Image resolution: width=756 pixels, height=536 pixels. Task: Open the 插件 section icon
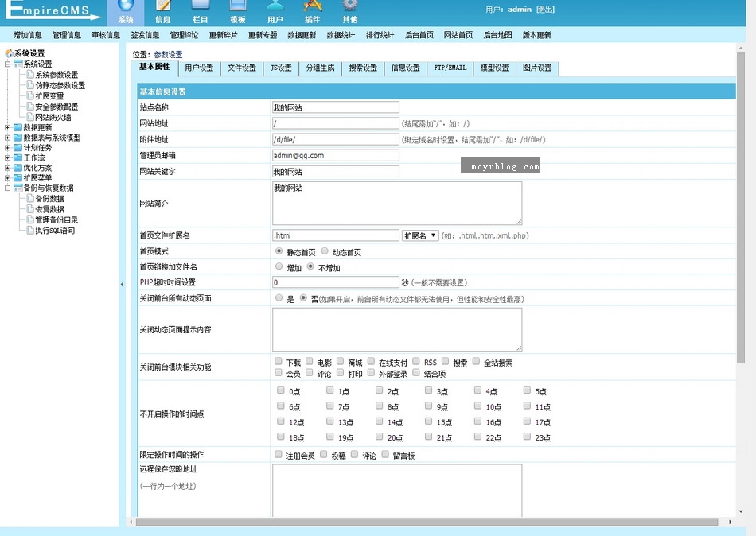pyautogui.click(x=313, y=6)
